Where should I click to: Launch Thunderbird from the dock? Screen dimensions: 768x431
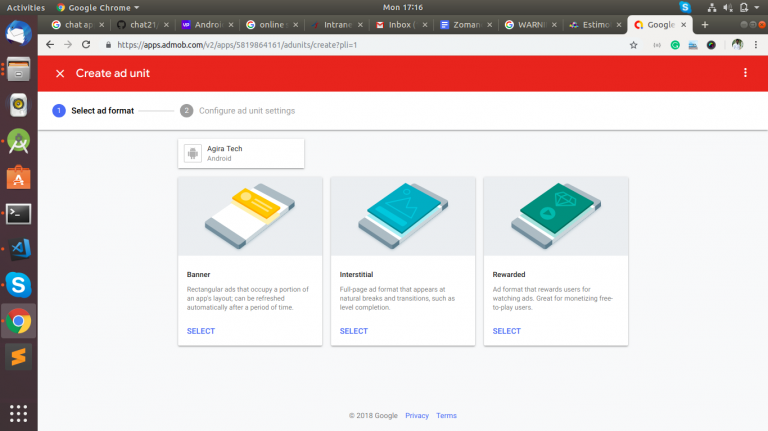click(19, 33)
